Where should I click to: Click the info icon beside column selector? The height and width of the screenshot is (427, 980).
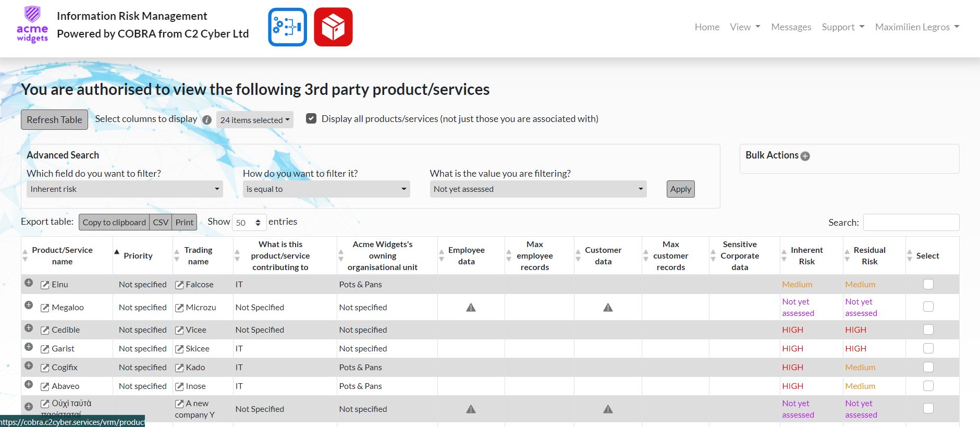click(x=207, y=120)
